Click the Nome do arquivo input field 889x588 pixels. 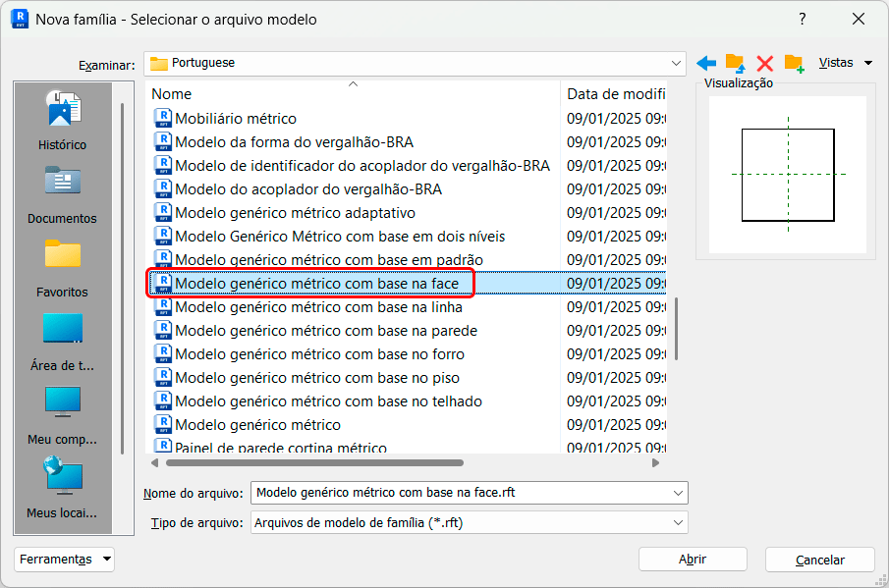460,493
